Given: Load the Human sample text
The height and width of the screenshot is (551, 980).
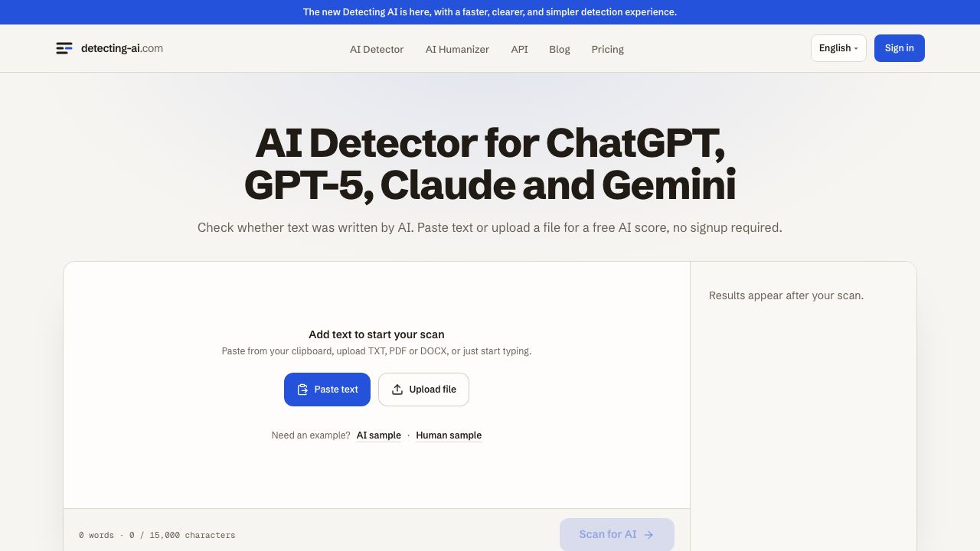Looking at the screenshot, I should point(449,435).
